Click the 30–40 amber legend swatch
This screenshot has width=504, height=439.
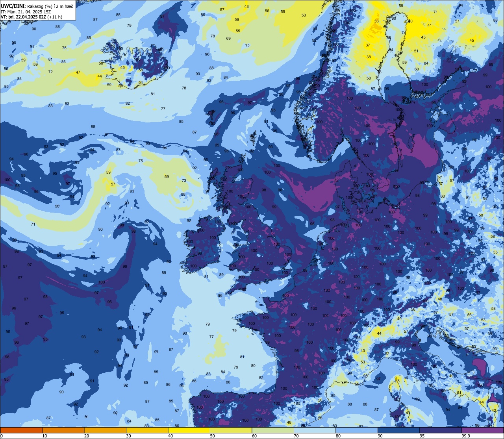pyautogui.click(x=147, y=430)
